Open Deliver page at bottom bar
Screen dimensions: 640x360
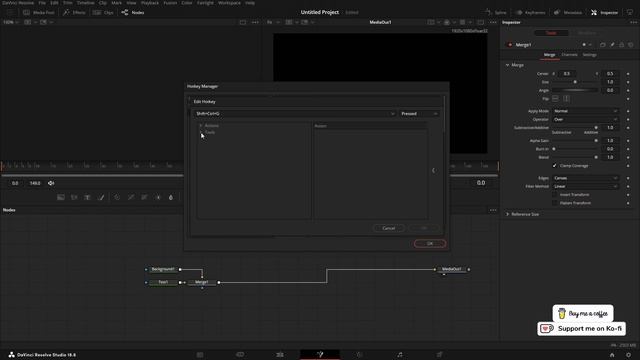439,355
